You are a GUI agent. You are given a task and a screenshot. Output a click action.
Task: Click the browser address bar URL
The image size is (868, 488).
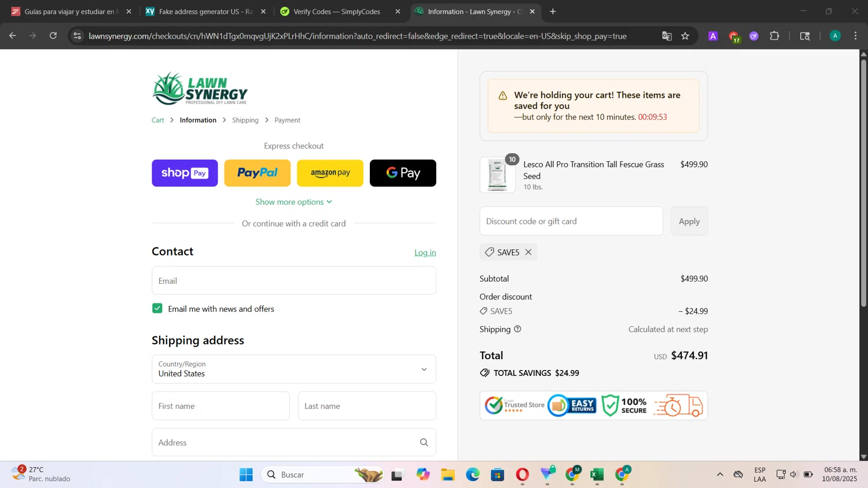click(x=358, y=36)
